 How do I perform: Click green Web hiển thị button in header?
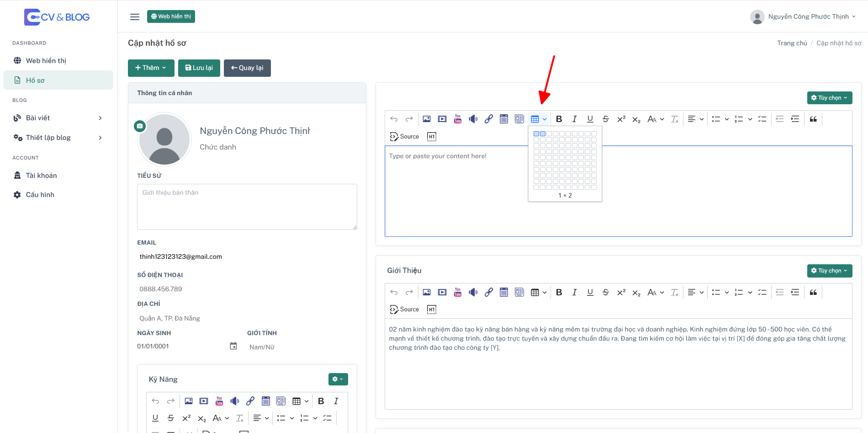coord(171,16)
